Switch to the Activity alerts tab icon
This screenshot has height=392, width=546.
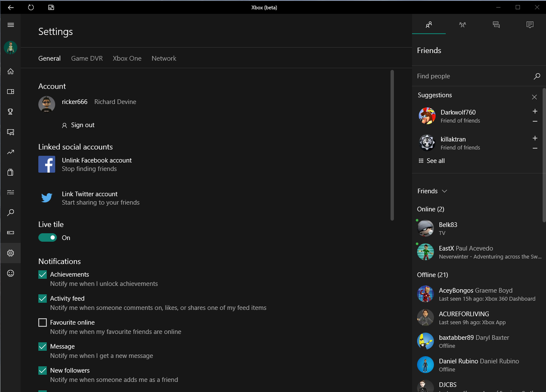tap(530, 25)
